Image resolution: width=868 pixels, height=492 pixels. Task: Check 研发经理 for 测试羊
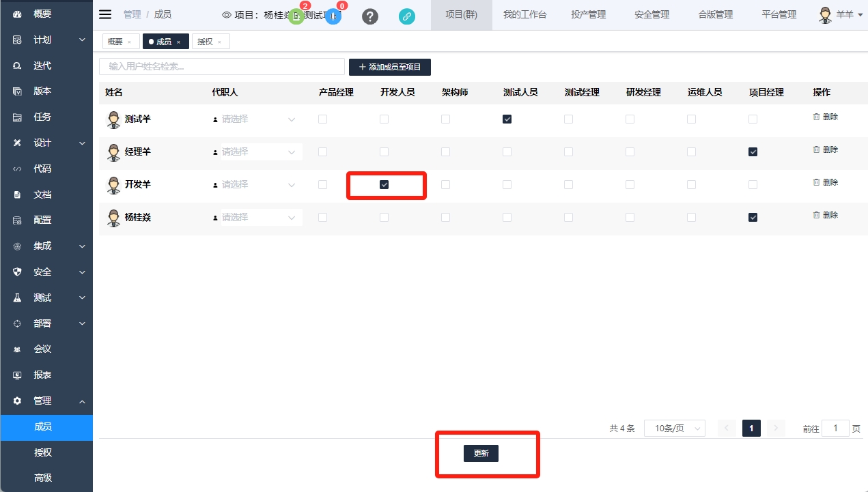630,119
